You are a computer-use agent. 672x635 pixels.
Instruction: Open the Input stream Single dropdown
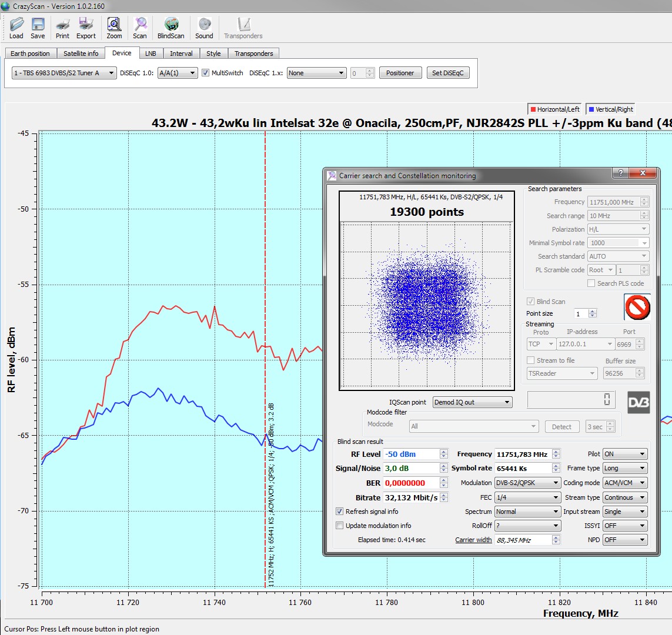click(625, 512)
